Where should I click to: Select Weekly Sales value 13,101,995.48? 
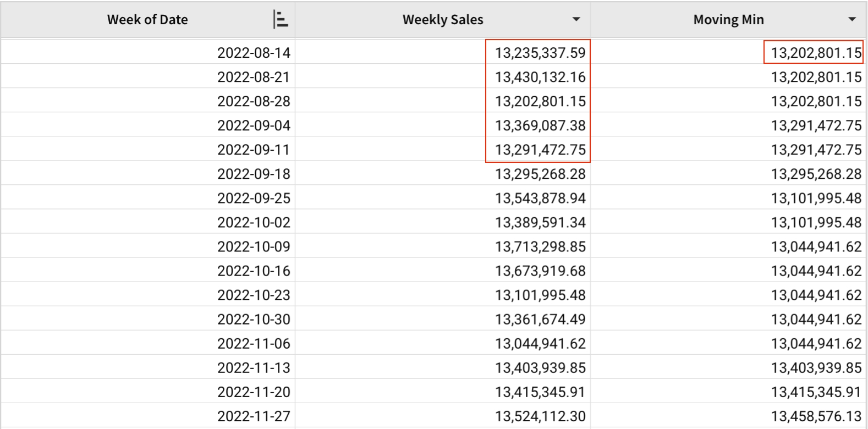pos(540,295)
